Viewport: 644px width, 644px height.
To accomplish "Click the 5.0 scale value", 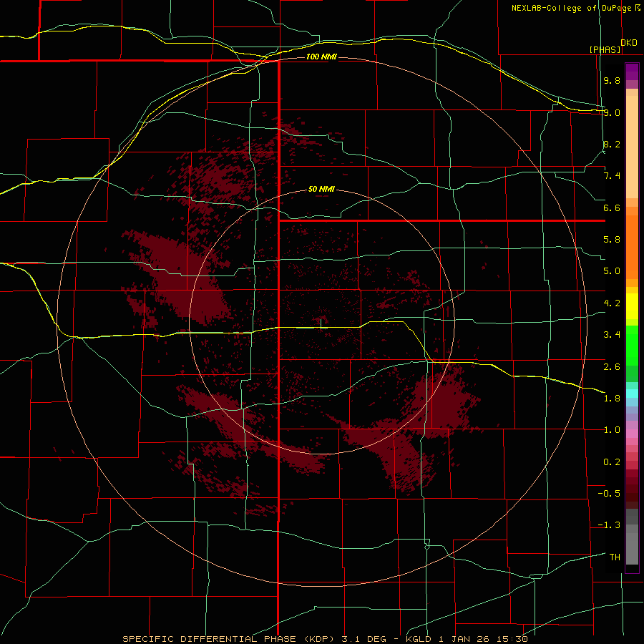I will 612,271.
